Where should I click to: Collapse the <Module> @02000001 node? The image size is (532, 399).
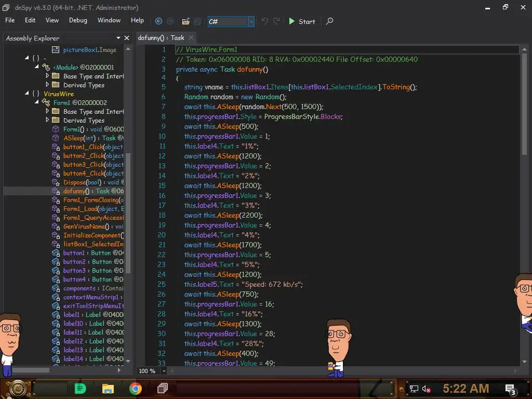tap(37, 66)
